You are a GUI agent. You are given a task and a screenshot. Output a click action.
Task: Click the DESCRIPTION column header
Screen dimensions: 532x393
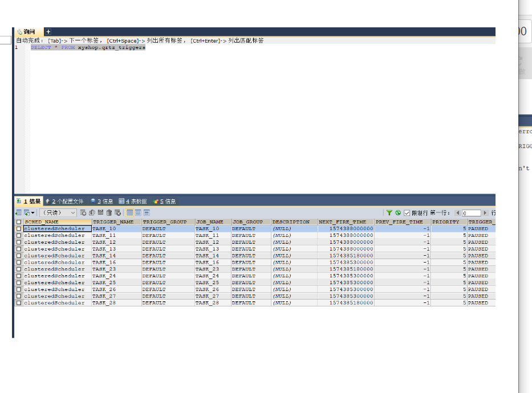tap(294, 222)
